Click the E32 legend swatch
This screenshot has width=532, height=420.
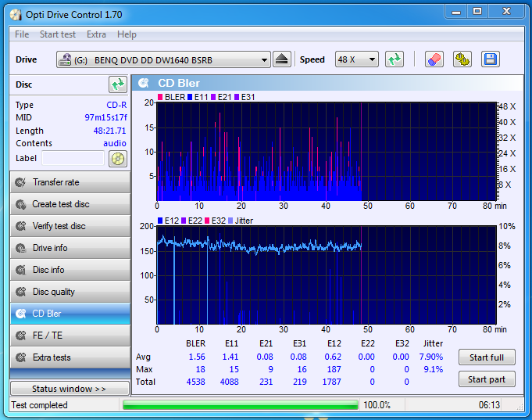(207, 221)
